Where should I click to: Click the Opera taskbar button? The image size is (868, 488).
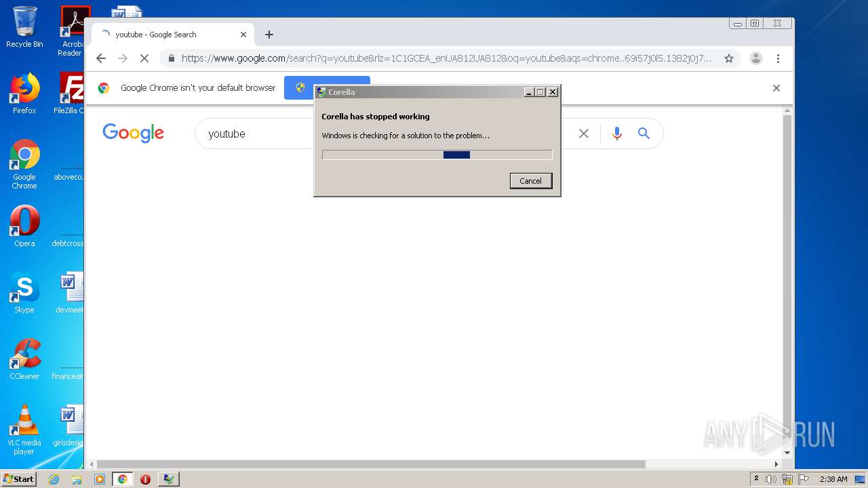click(145, 479)
